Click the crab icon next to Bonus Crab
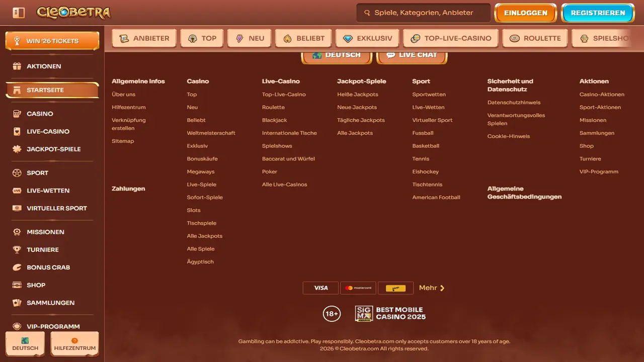This screenshot has height=362, width=644. [17, 267]
